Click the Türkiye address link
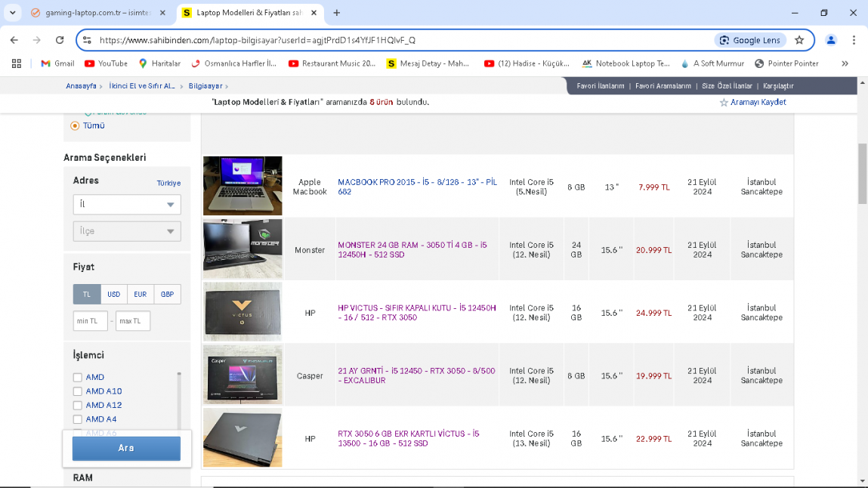The width and height of the screenshot is (868, 488). [168, 183]
